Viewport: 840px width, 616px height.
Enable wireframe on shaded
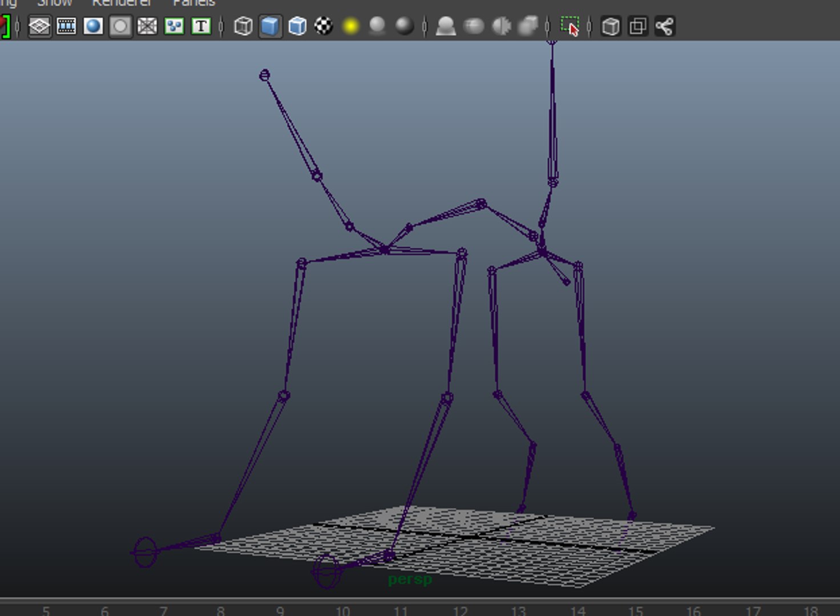coord(297,26)
